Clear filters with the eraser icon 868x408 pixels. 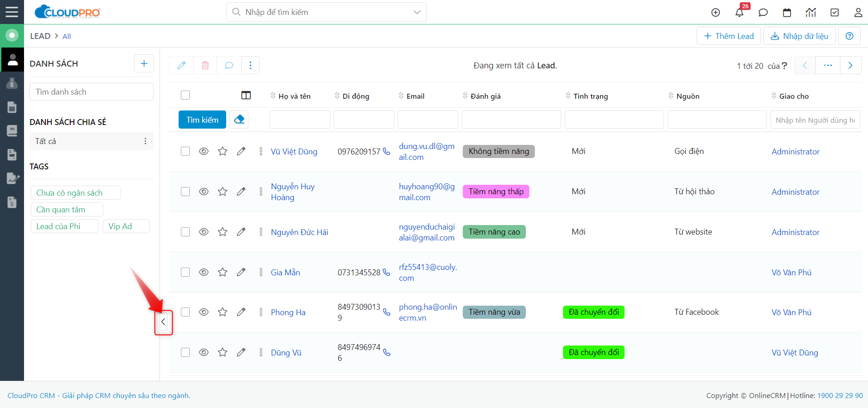tap(239, 120)
